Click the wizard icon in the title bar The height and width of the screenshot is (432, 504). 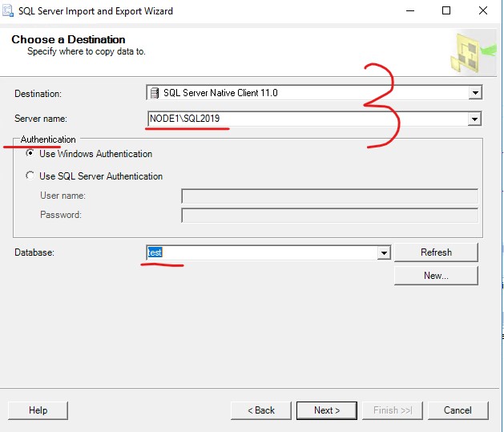[8, 10]
